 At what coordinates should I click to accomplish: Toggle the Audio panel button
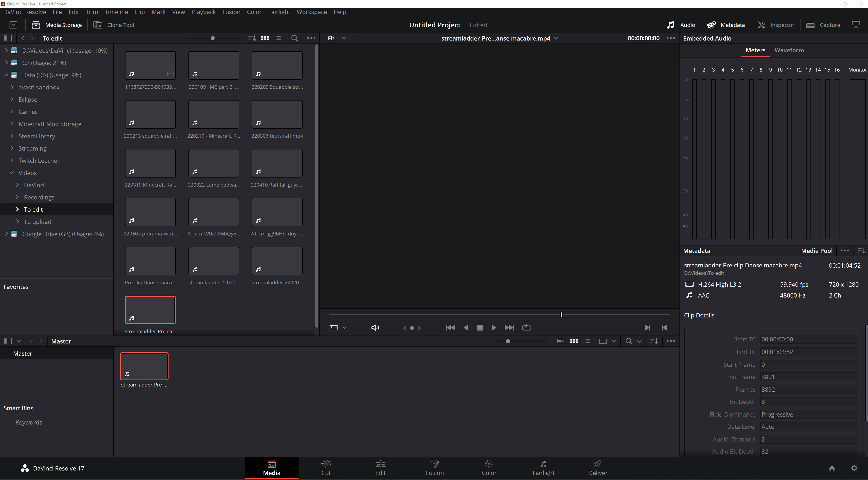point(681,25)
